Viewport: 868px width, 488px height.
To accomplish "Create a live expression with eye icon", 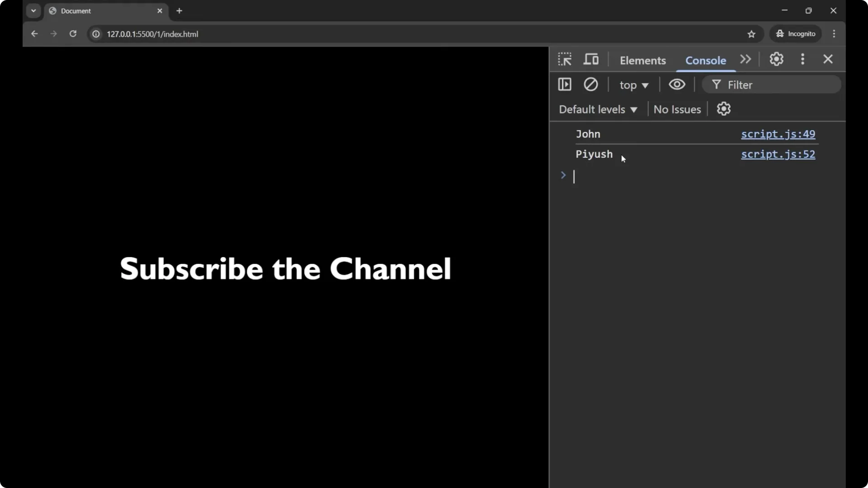I will (677, 84).
